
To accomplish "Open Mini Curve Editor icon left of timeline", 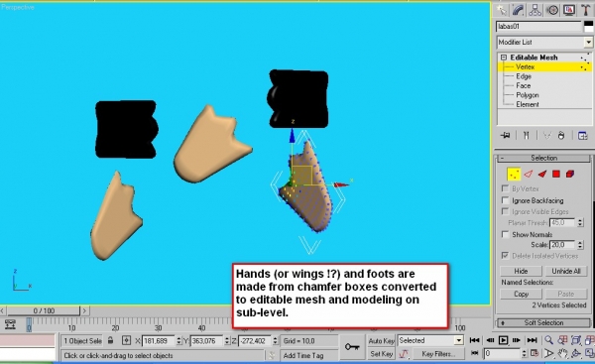I will tap(10, 324).
